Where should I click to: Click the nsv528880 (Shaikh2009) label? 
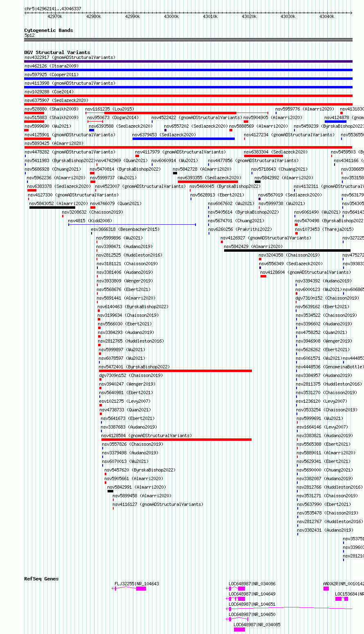click(x=52, y=109)
